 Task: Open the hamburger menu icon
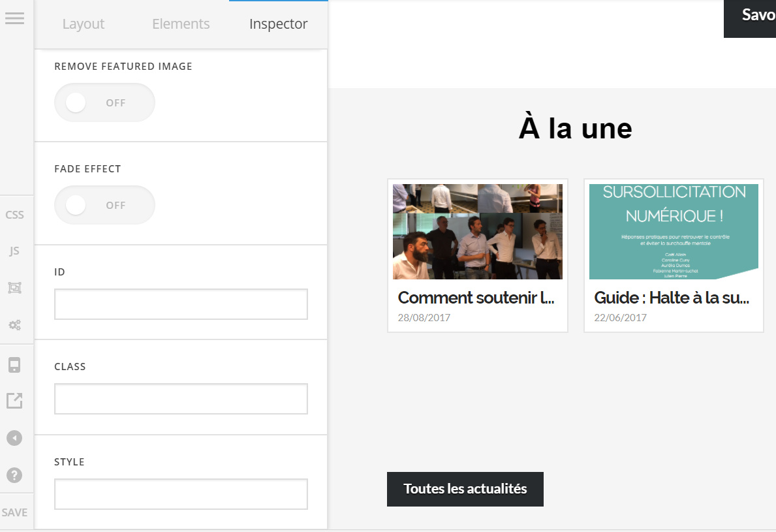14,18
